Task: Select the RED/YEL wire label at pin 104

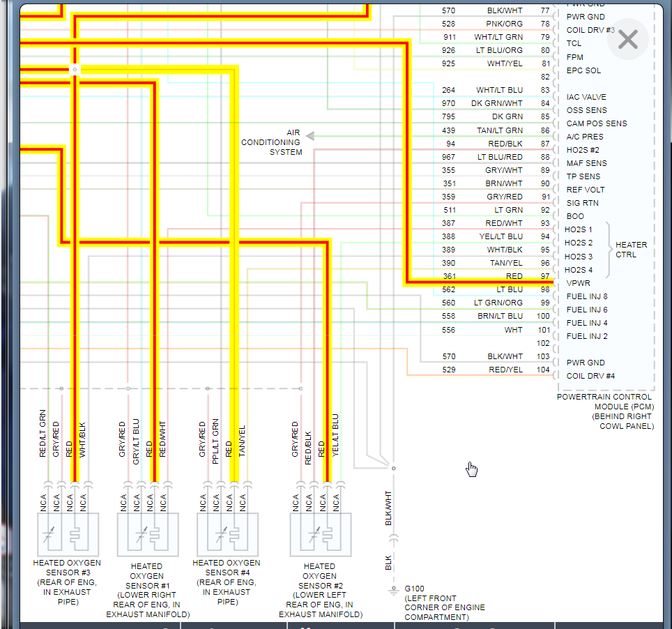Action: click(505, 370)
